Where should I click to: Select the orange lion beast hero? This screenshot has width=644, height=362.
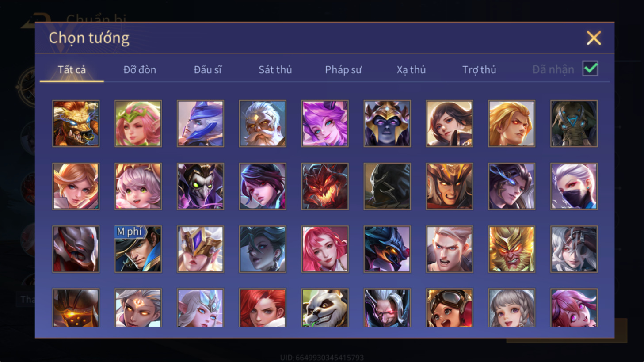76,123
